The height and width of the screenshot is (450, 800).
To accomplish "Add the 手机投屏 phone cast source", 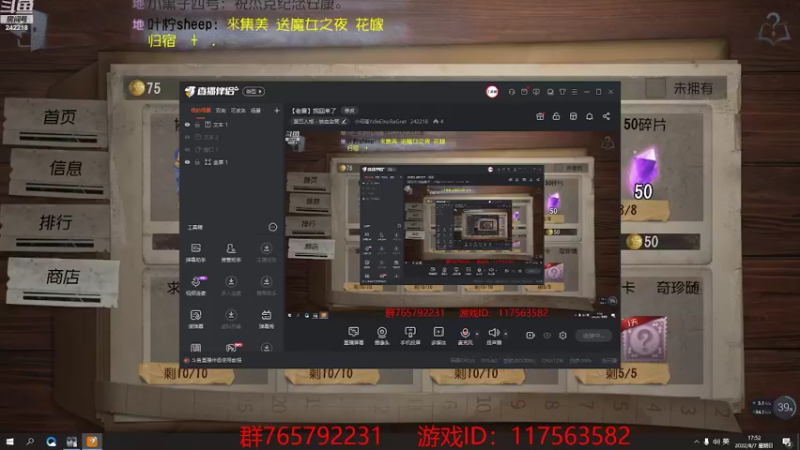I will coord(410,336).
